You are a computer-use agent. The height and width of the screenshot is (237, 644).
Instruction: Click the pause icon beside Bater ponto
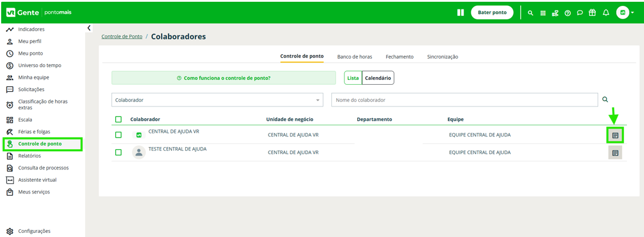click(461, 12)
